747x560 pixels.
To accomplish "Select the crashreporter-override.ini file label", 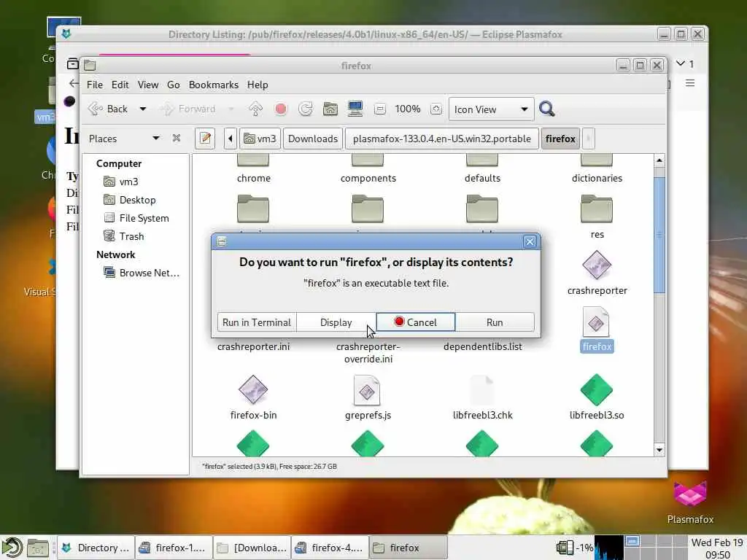I will [x=368, y=353].
